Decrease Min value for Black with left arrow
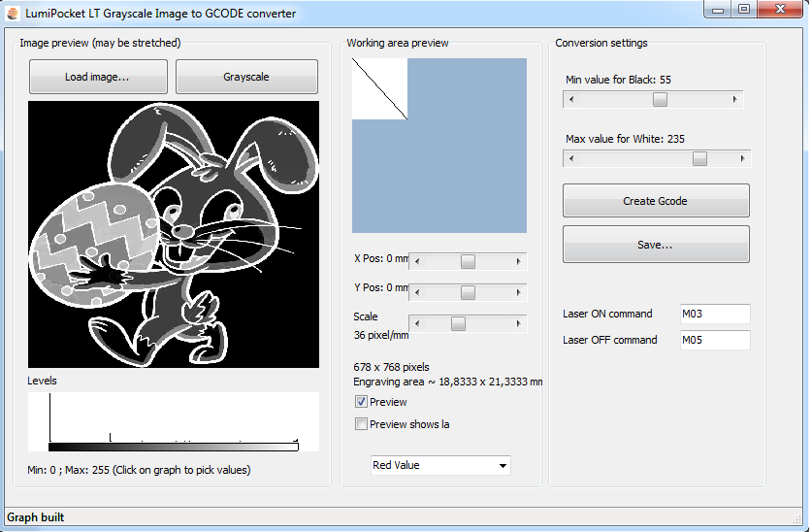812x532 pixels. pyautogui.click(x=570, y=99)
